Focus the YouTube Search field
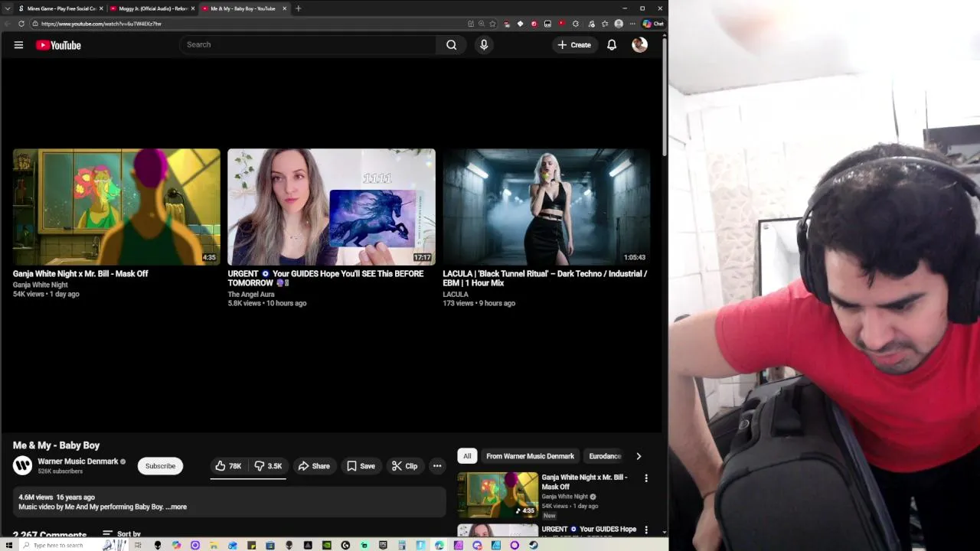Screen dimensions: 980x551 click(309, 44)
